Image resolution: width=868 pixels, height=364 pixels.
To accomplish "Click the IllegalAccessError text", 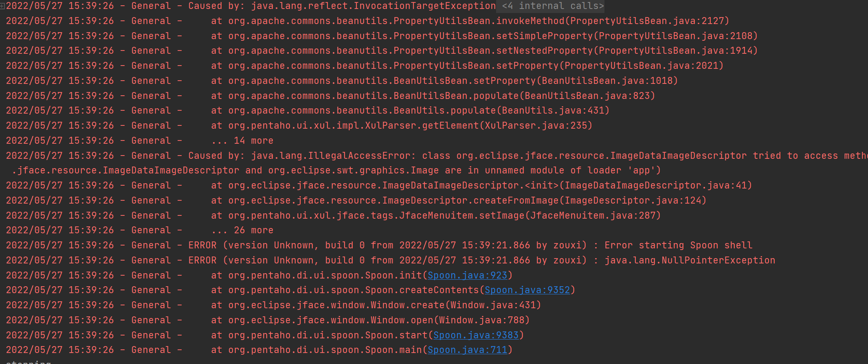I will pyautogui.click(x=330, y=156).
